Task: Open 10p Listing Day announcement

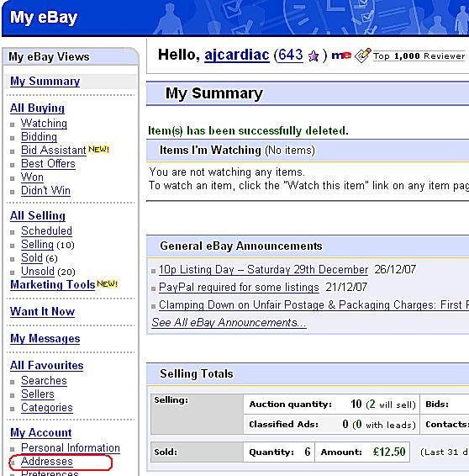Action: click(263, 270)
